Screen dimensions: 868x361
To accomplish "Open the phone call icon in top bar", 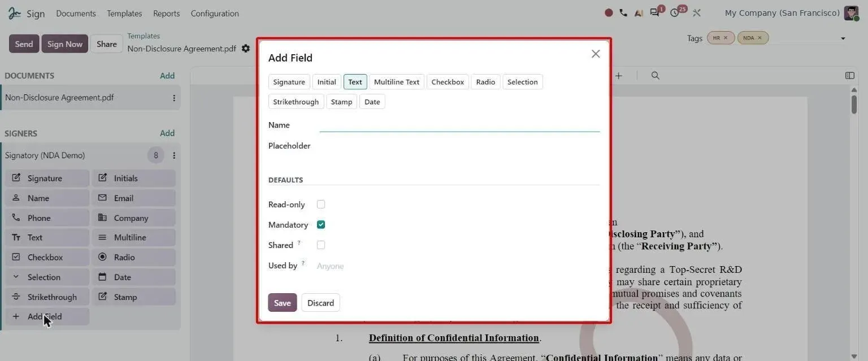I will coord(623,12).
